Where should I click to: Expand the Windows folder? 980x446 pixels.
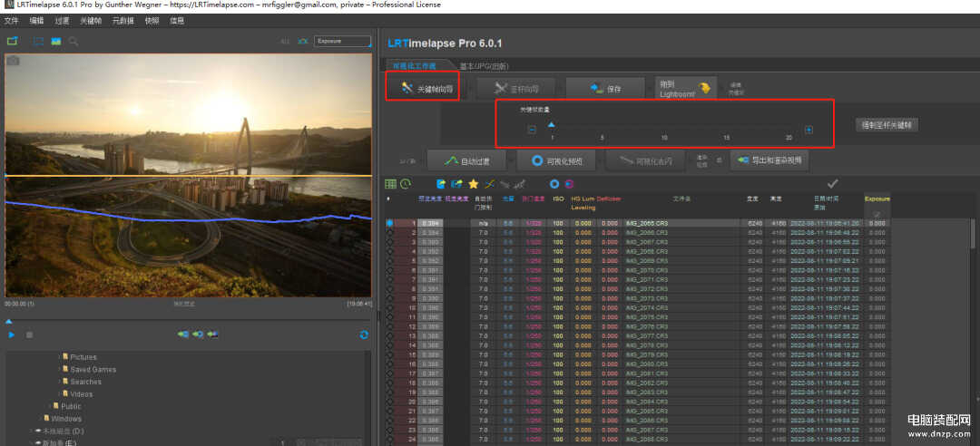tap(41, 419)
